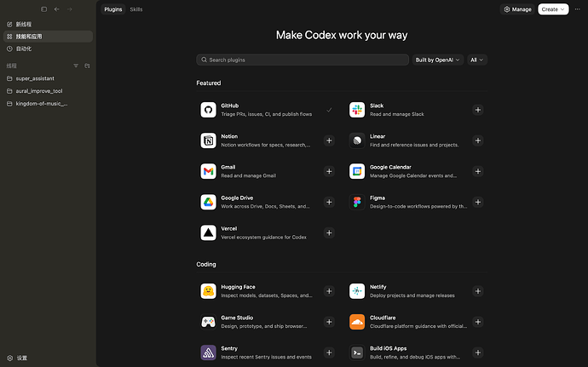The width and height of the screenshot is (588, 367).
Task: Open the GitHub plugin title
Action: 230,106
